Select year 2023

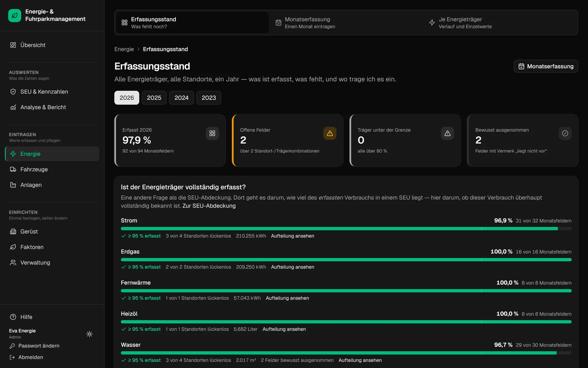click(x=209, y=98)
